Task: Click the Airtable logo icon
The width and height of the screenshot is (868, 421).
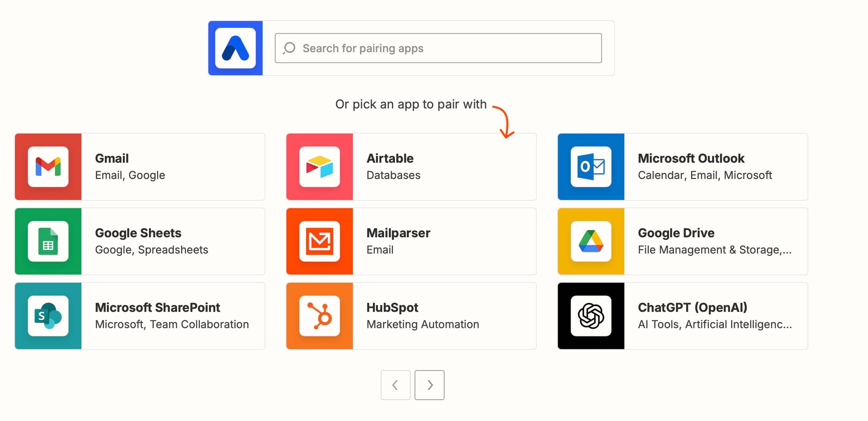Action: point(319,167)
